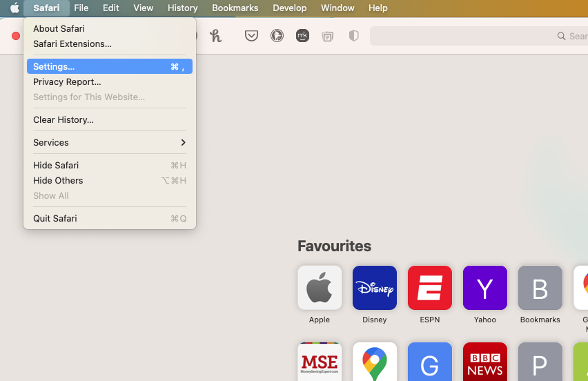Click the search magnifier icon

pyautogui.click(x=561, y=36)
